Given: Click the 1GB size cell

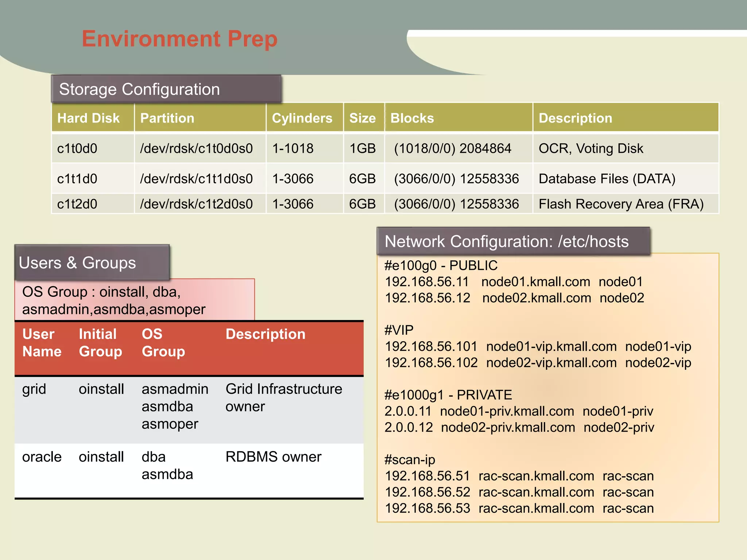Looking at the screenshot, I should click(364, 148).
